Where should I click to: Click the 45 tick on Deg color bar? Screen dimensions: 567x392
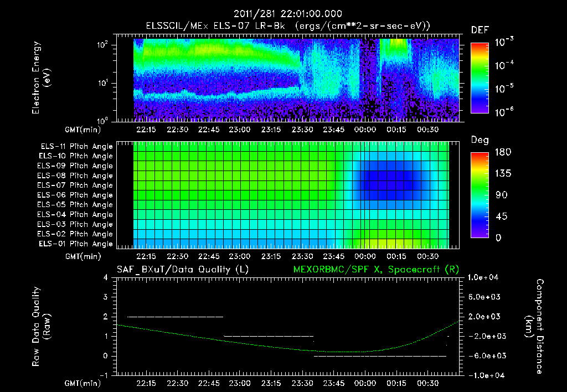point(502,216)
